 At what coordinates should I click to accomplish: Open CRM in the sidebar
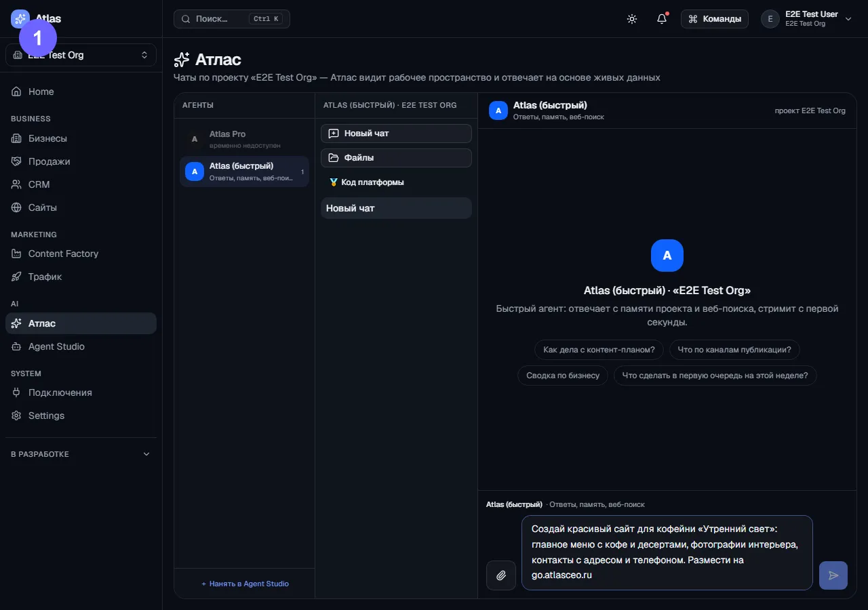pyautogui.click(x=81, y=184)
